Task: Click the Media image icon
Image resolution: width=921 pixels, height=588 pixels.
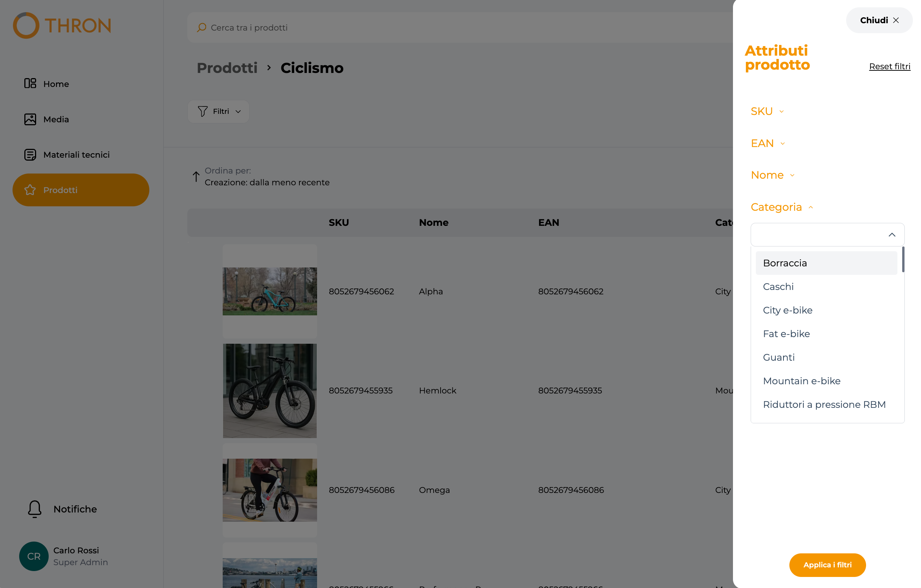Action: pos(30,119)
